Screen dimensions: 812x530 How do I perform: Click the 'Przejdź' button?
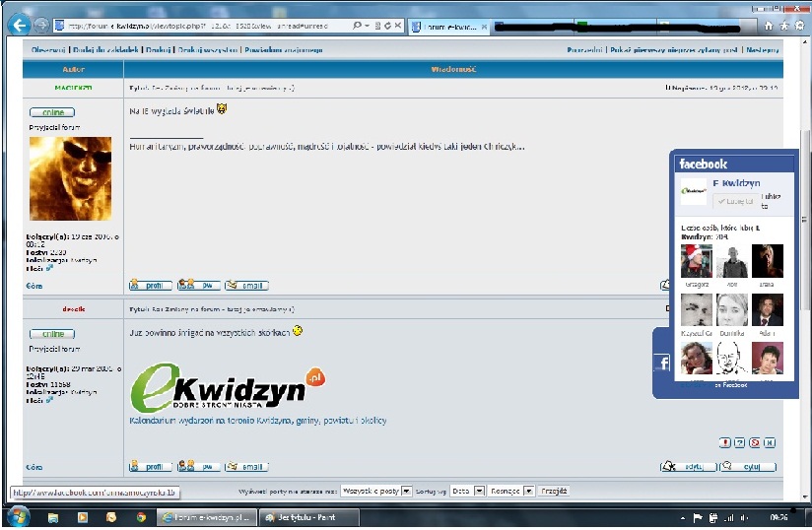(x=554, y=491)
